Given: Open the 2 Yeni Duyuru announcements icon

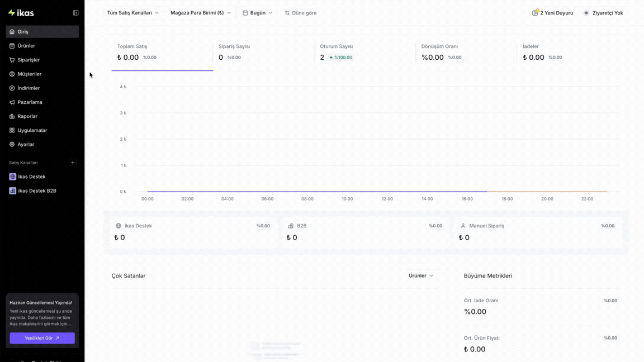Looking at the screenshot, I should pos(535,13).
